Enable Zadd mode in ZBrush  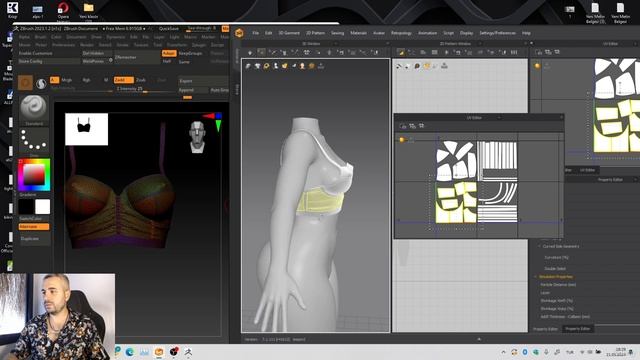[124, 80]
